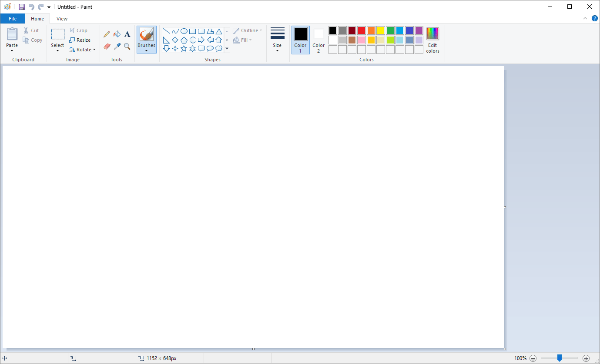
Task: Choose the Hexagon shape
Action: tap(192, 40)
